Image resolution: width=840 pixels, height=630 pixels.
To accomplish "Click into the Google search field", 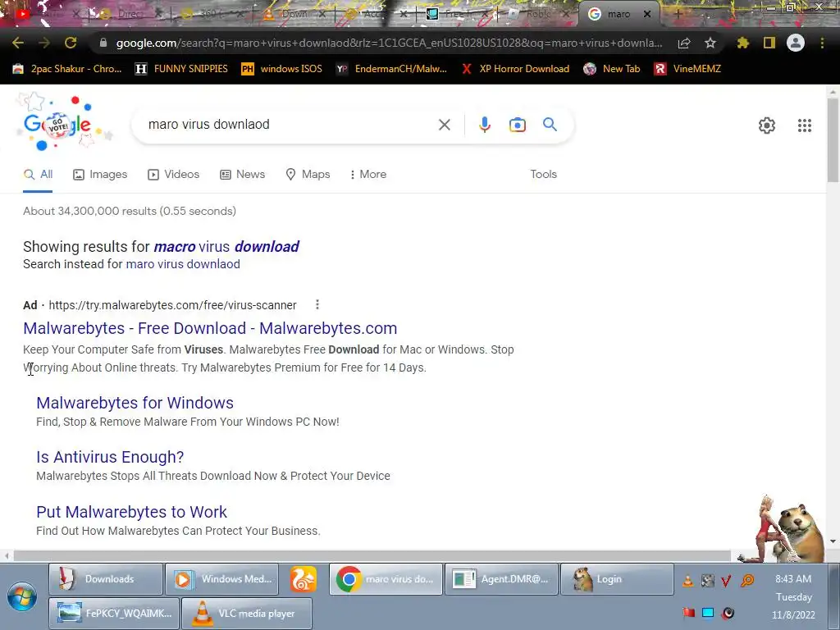I will point(290,125).
